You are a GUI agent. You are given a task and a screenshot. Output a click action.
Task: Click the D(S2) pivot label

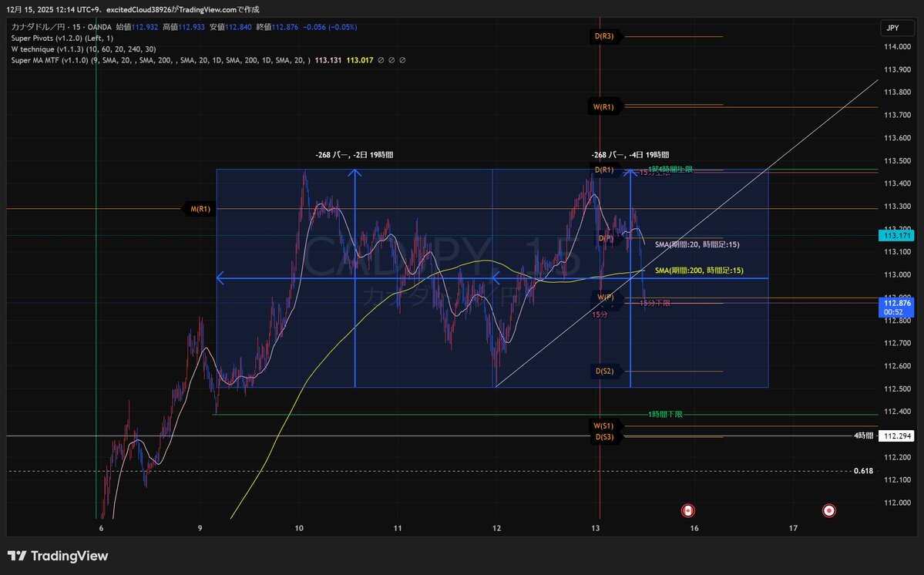click(604, 372)
